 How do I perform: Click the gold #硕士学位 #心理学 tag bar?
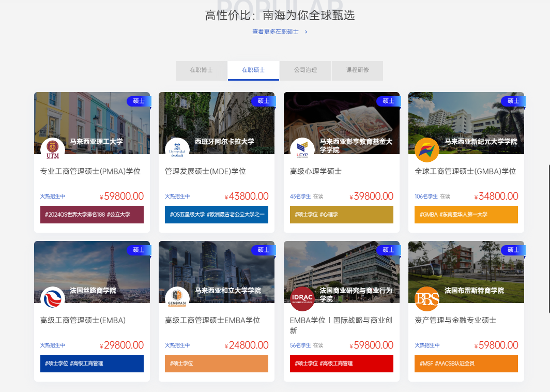pyautogui.click(x=342, y=215)
